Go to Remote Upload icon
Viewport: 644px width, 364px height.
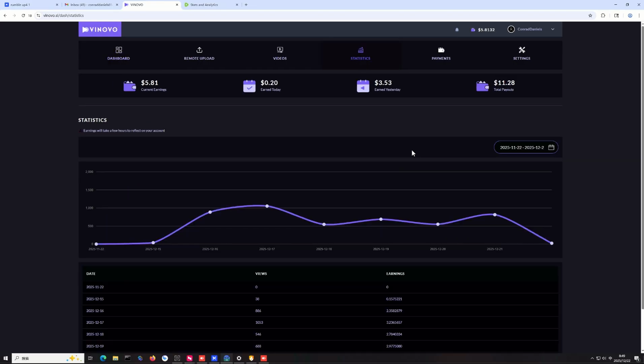(199, 50)
